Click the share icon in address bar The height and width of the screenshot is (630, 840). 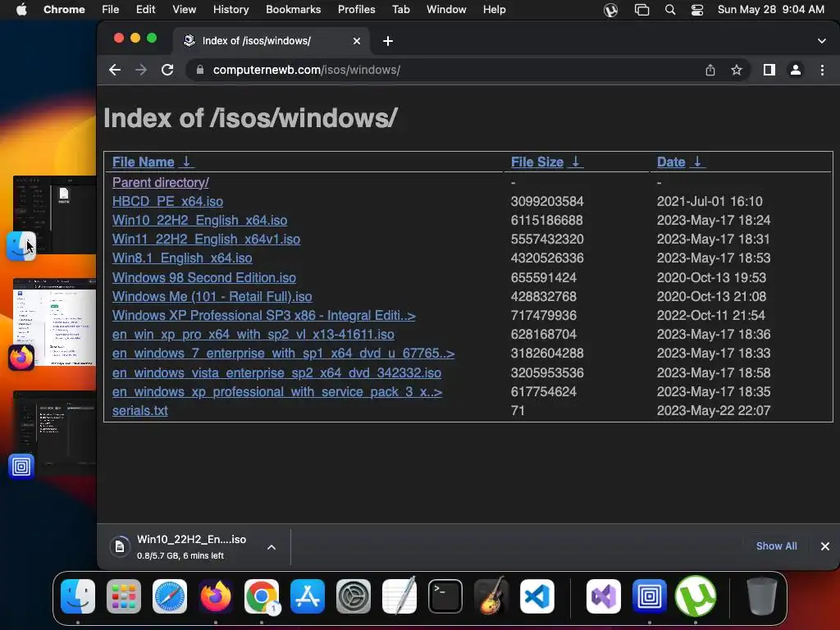(x=710, y=70)
